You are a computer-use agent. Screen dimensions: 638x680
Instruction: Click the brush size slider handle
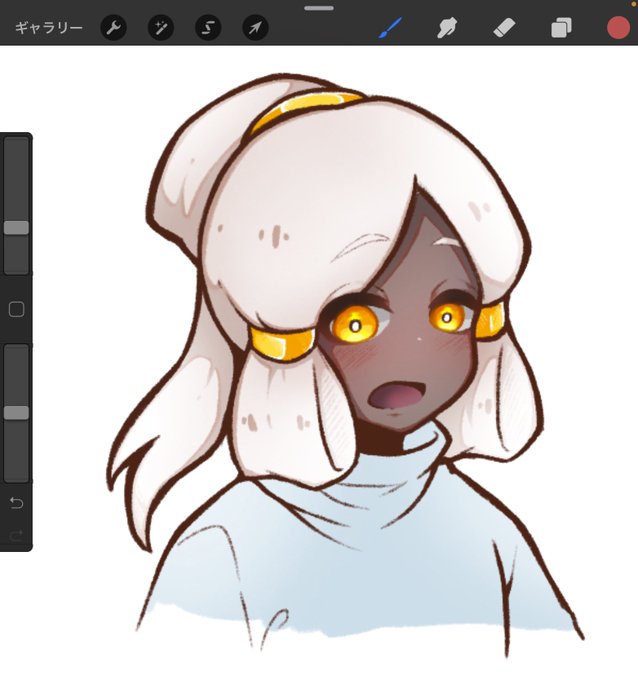16,228
